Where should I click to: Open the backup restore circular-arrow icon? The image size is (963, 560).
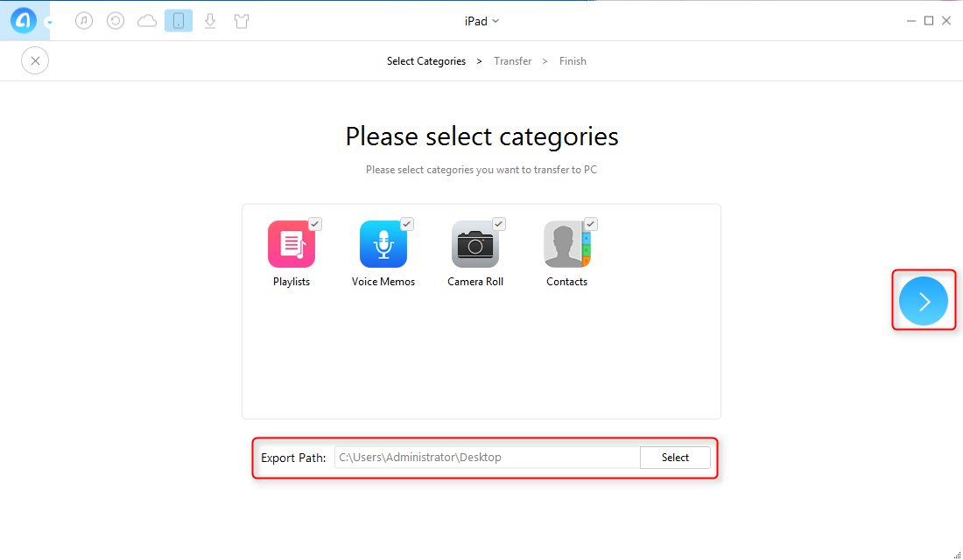[116, 21]
